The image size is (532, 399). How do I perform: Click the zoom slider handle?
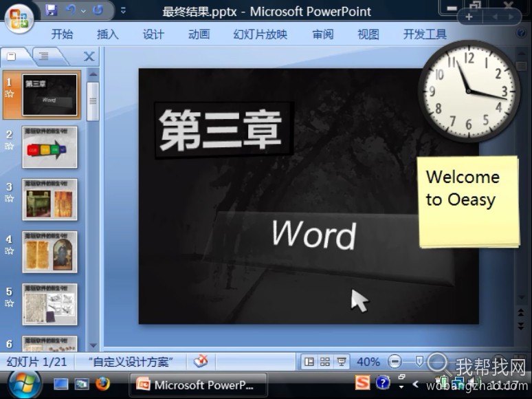point(419,361)
